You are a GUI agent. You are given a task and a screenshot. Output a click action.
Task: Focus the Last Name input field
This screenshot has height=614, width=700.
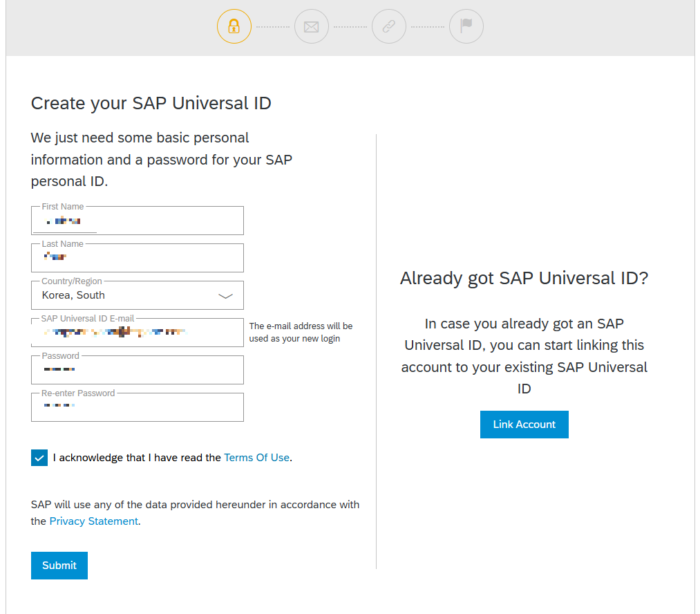click(138, 258)
